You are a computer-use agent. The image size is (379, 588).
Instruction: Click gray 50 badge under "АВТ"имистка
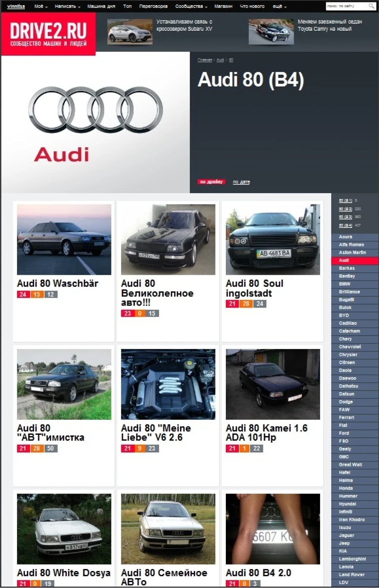click(51, 449)
